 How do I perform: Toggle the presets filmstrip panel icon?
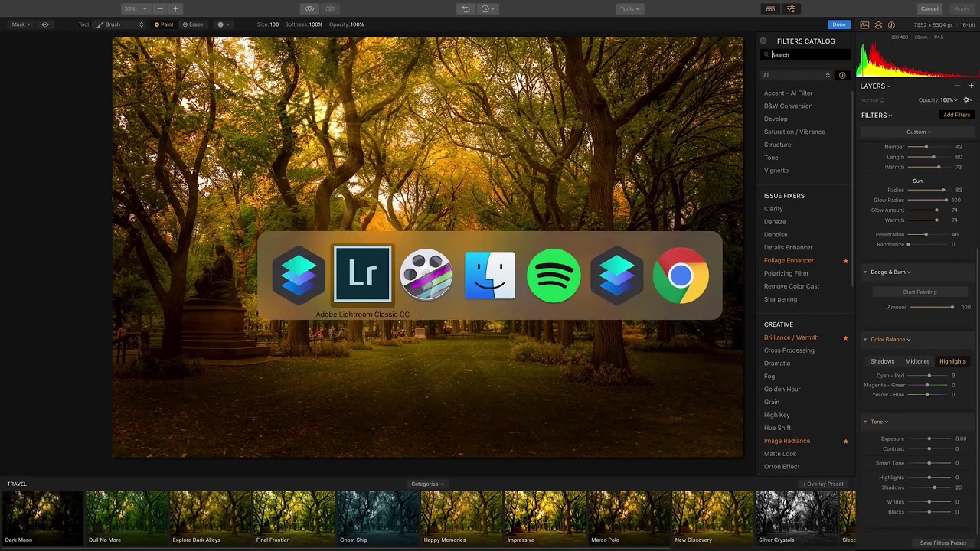click(770, 8)
